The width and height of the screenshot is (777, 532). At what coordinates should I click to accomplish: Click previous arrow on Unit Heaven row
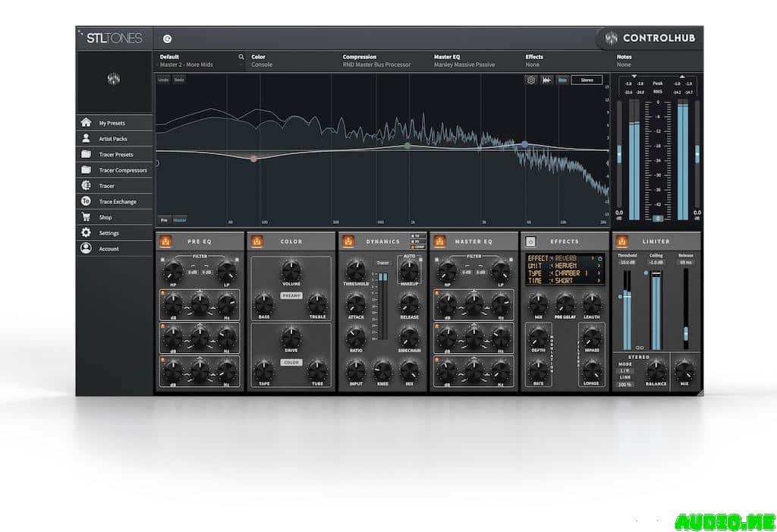tap(552, 266)
